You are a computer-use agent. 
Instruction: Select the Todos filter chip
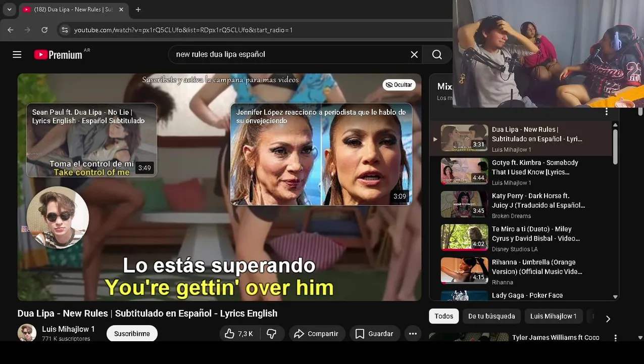(x=443, y=316)
